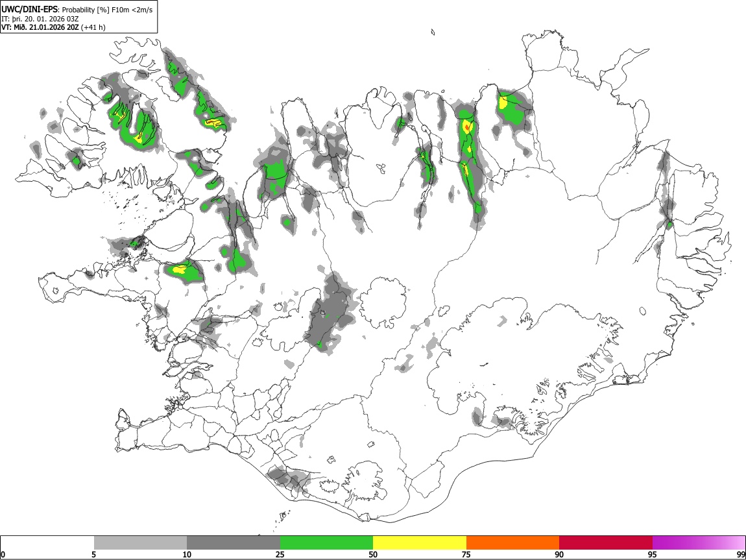Click the legend tick label '99'

740,554
